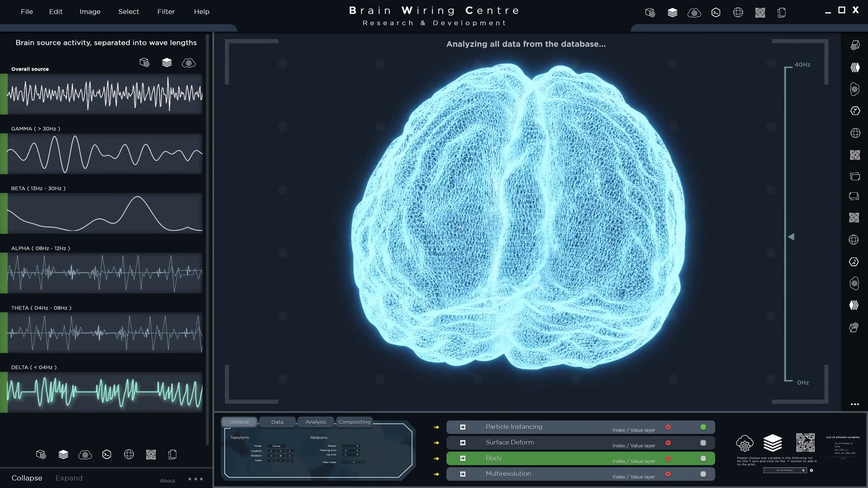Enable the Surface Deform layer toggle
The width and height of the screenshot is (868, 488).
(x=703, y=442)
